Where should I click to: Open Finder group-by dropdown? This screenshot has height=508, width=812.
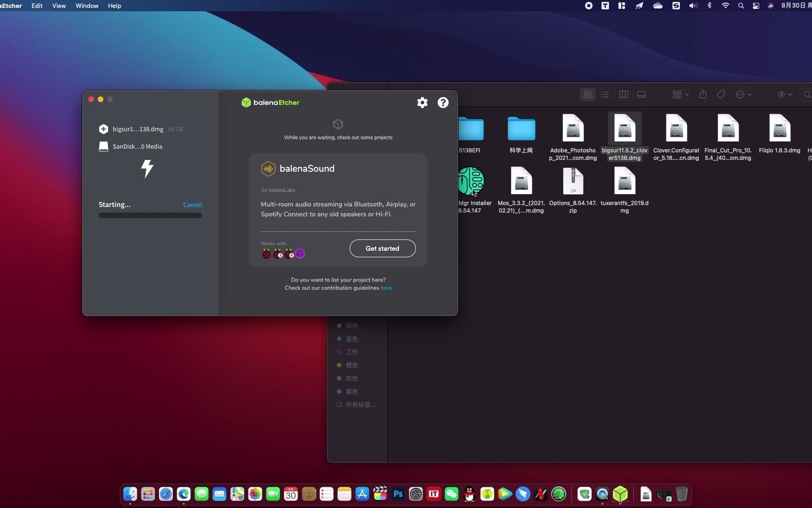coord(680,95)
